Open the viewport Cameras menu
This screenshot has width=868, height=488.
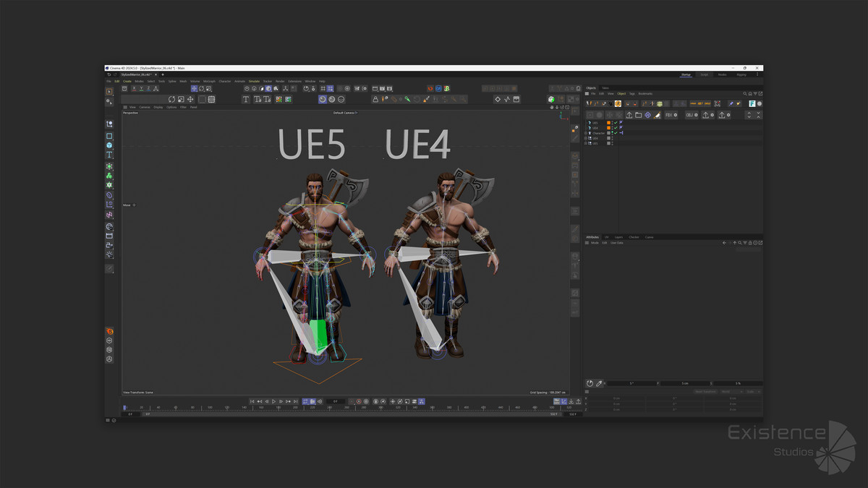pos(145,107)
